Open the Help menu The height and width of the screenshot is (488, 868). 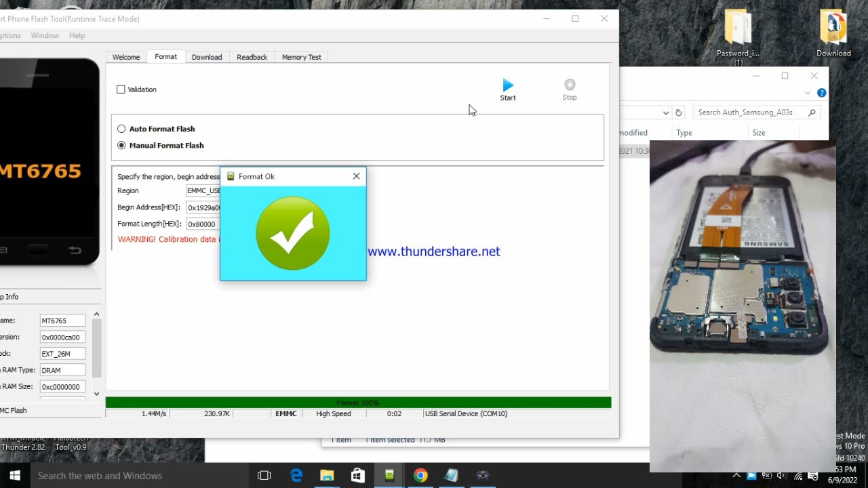(77, 35)
